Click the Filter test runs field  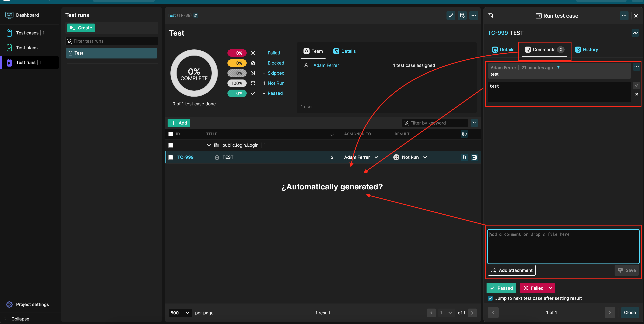pyautogui.click(x=112, y=41)
